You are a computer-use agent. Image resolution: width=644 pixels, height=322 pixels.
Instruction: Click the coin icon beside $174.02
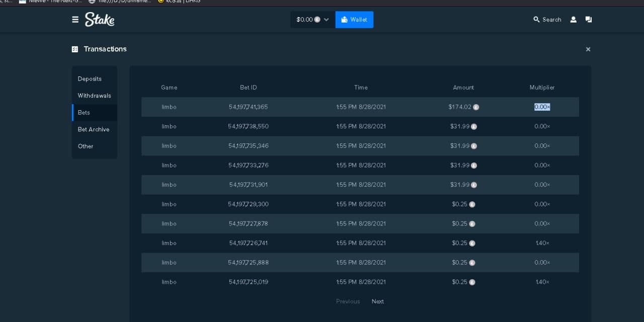point(476,107)
